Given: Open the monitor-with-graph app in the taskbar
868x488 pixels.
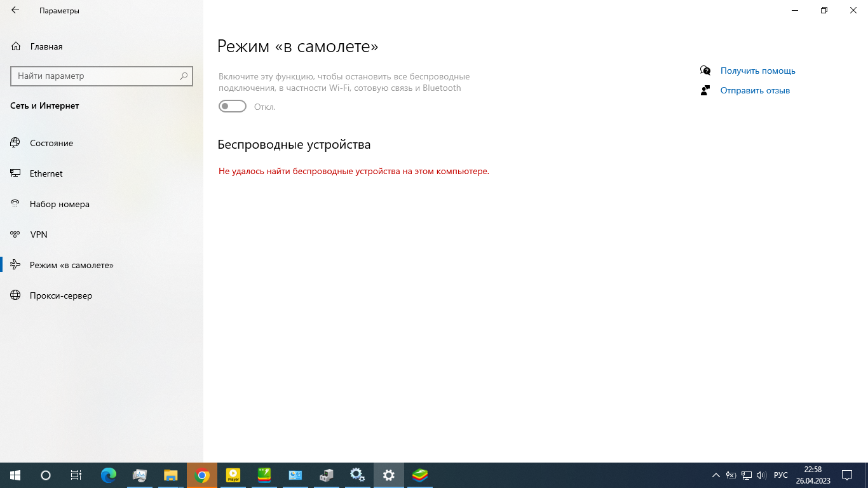Looking at the screenshot, I should coord(140,475).
